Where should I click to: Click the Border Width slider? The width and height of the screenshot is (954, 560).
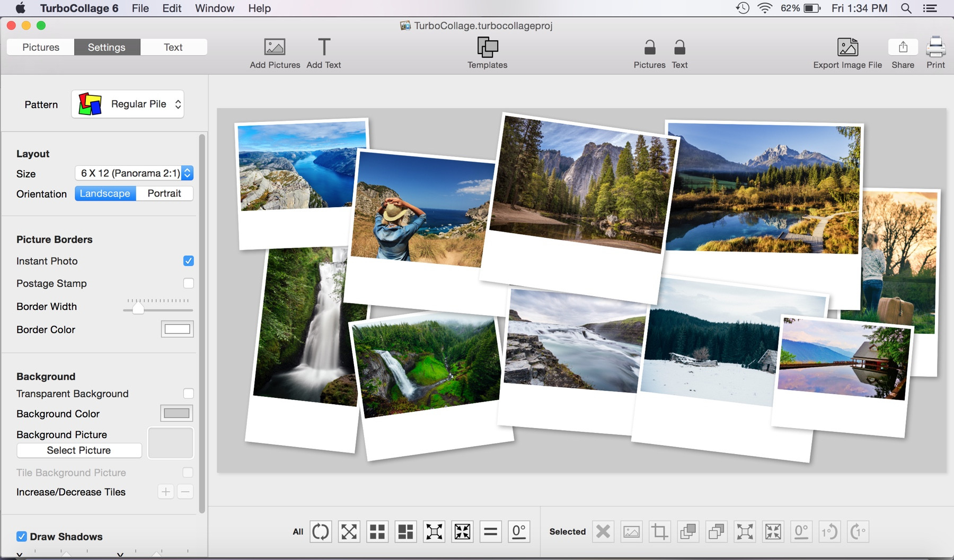(158, 307)
